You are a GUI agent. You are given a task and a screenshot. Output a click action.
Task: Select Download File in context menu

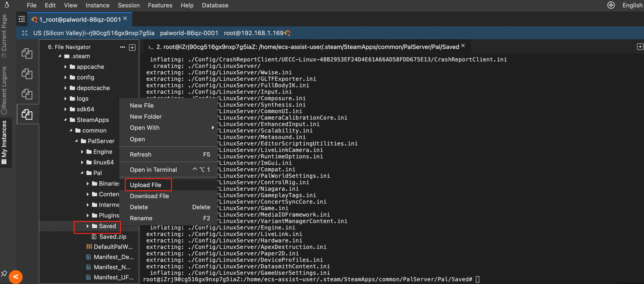tap(150, 196)
